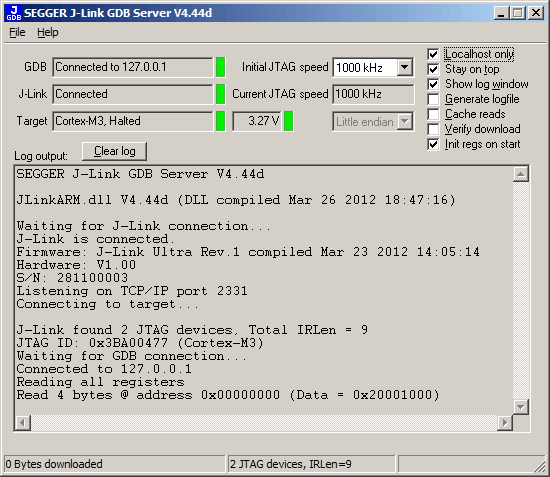This screenshot has width=550, height=477.
Task: Click the log scroll right arrow
Action: (505, 423)
